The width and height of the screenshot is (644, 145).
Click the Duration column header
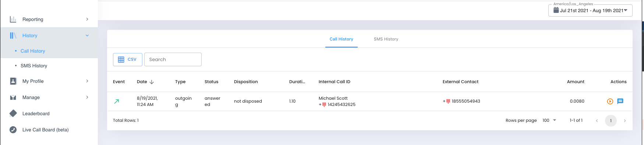(297, 82)
